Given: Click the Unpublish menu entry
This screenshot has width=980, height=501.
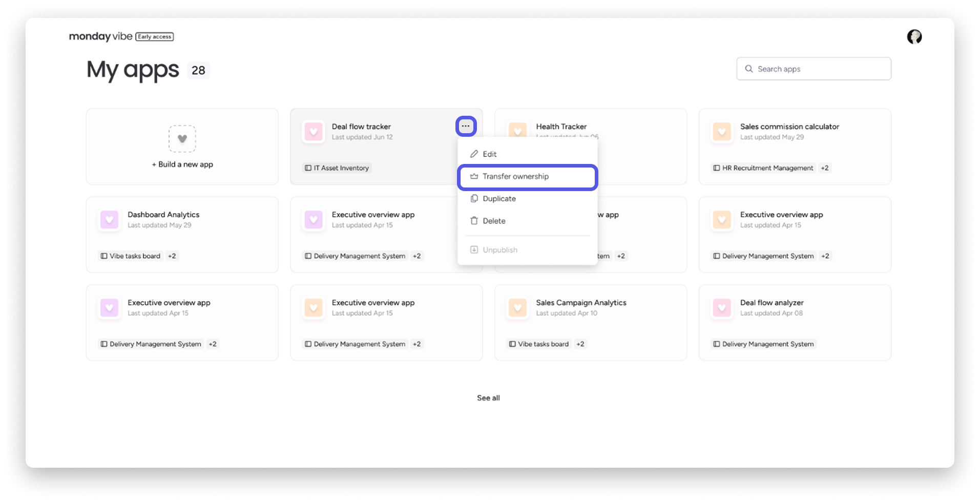Looking at the screenshot, I should click(528, 250).
